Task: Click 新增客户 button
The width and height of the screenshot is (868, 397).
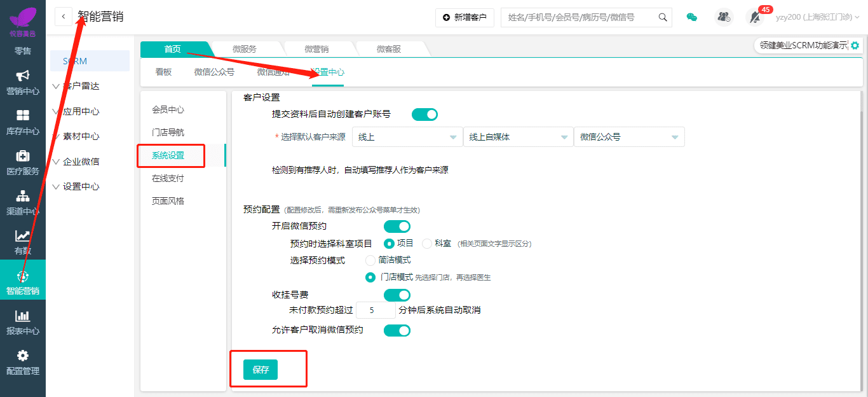Action: pyautogui.click(x=465, y=17)
